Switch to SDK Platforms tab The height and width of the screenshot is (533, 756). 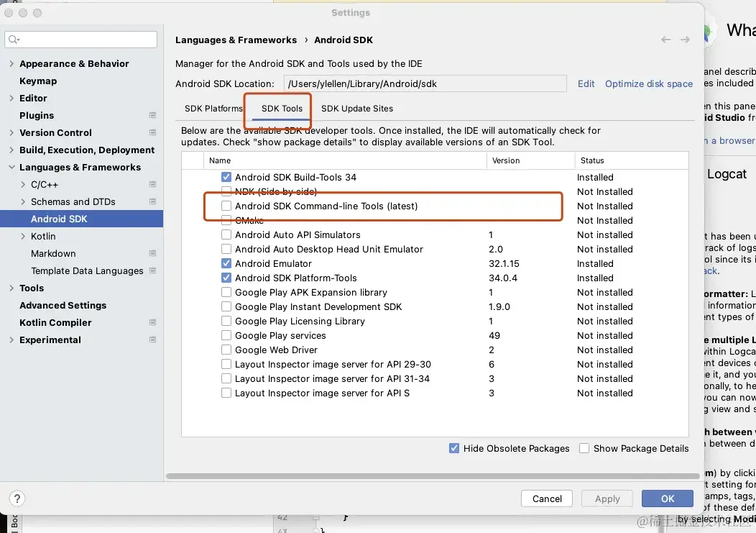click(x=213, y=109)
